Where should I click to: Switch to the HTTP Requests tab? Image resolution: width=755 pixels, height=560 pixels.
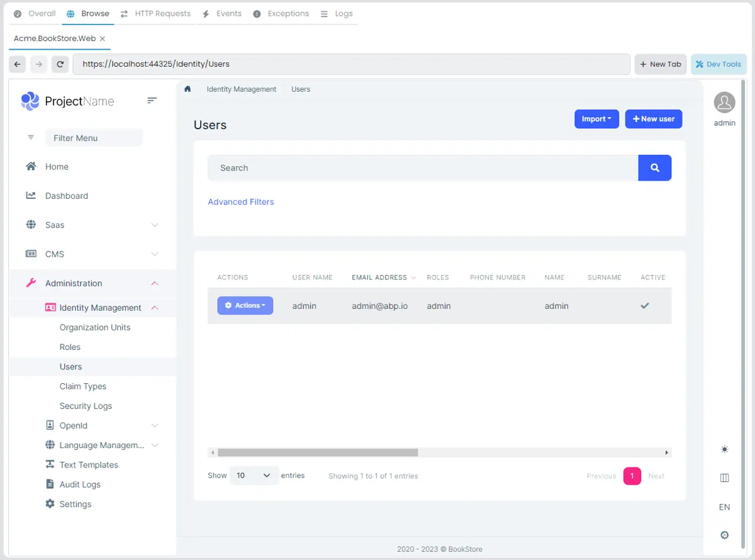pyautogui.click(x=156, y=13)
